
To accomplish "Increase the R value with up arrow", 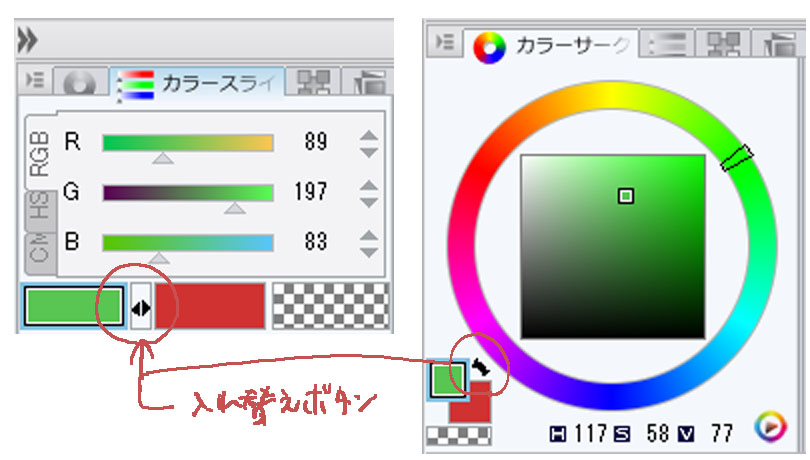I will 368,135.
